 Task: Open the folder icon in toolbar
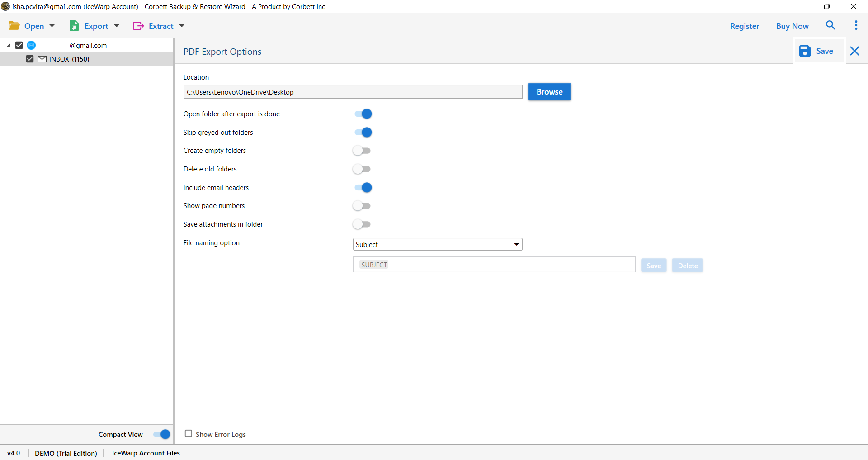(x=14, y=26)
